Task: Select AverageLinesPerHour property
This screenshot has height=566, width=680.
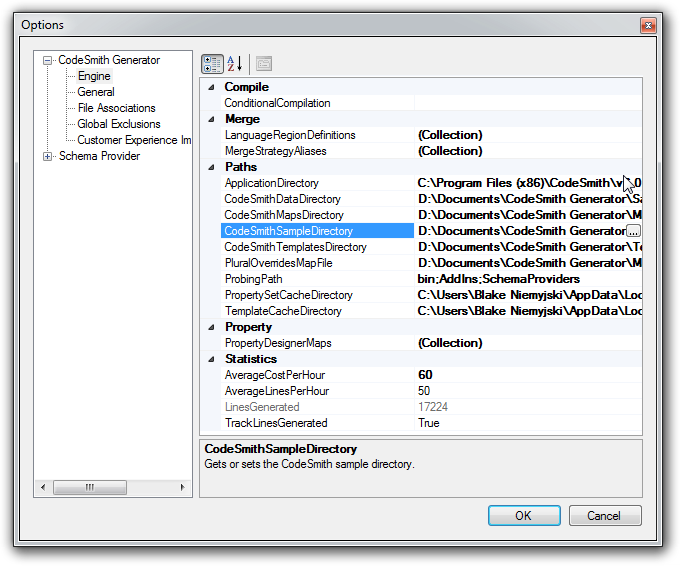Action: click(x=317, y=391)
